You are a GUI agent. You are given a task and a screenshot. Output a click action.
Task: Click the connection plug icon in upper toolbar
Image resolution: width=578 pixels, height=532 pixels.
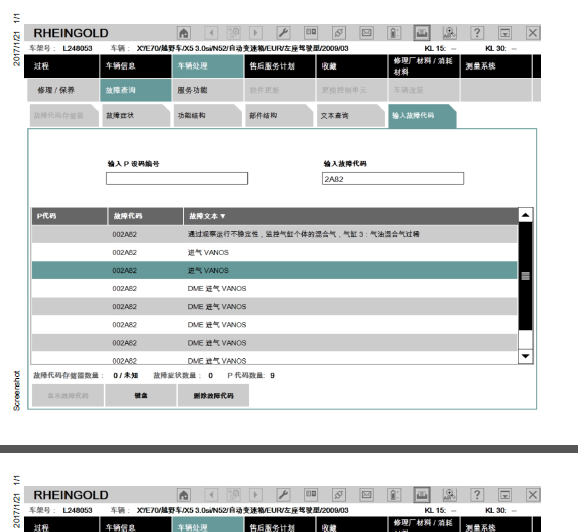click(x=339, y=33)
